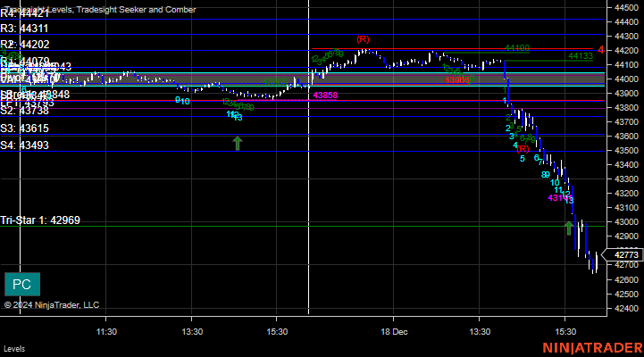
Task: Click the green 44133 price label
Action: coord(581,56)
